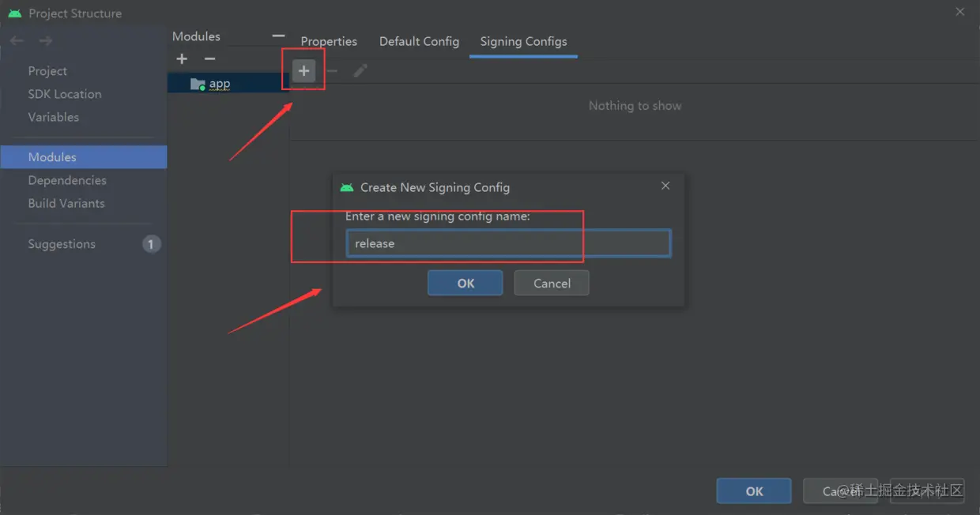Confirm the signing config name with OK
The width and height of the screenshot is (980, 515).
coord(465,283)
